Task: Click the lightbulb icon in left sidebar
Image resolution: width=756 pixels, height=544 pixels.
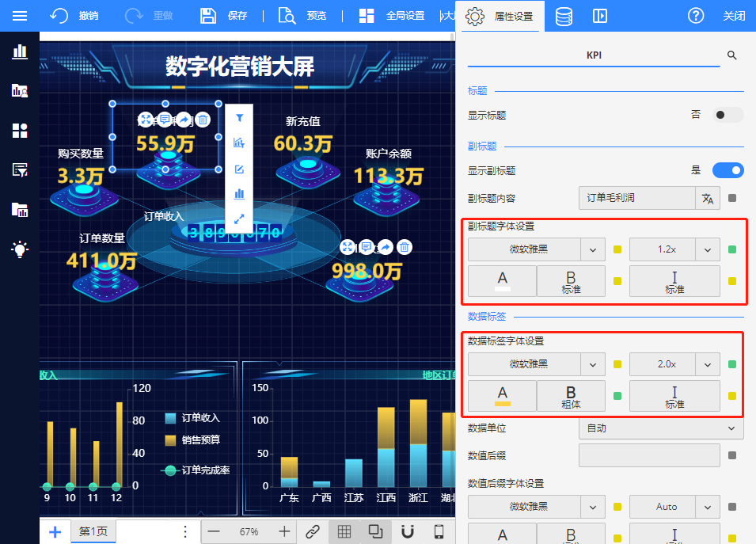Action: [20, 249]
